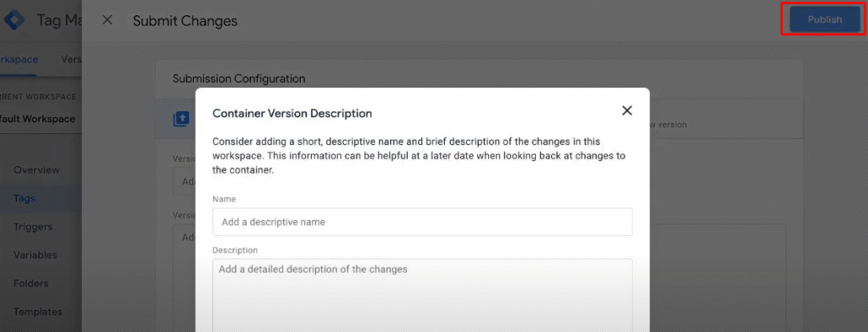Go to Overview in the sidebar
This screenshot has width=868, height=332.
[36, 170]
